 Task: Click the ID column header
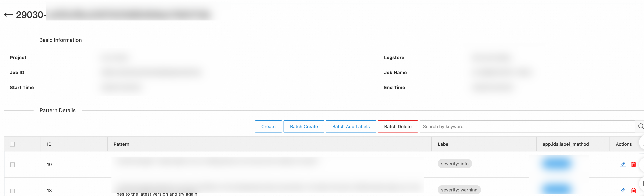[x=49, y=144]
